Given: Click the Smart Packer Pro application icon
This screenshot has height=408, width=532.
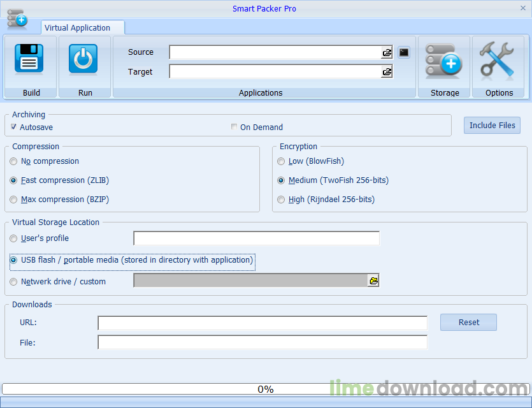Looking at the screenshot, I should point(17,18).
